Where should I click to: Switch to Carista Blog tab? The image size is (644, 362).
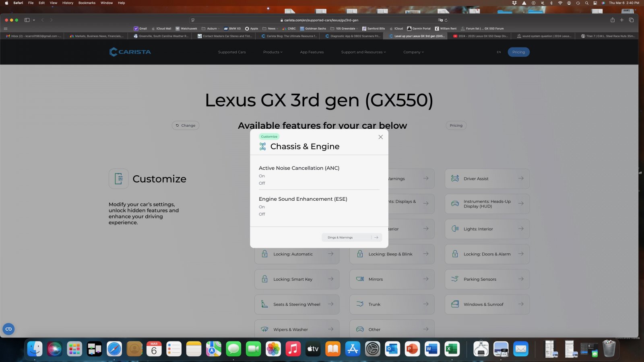(289, 36)
